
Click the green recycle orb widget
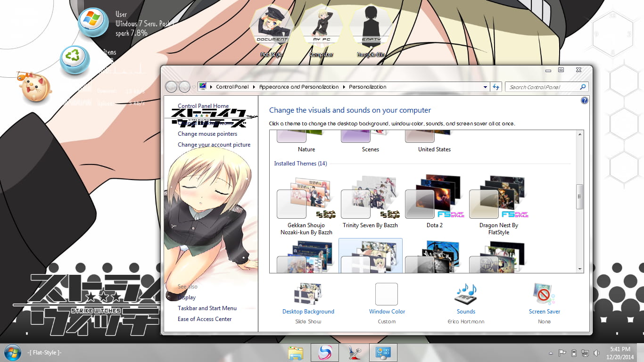pos(74,60)
